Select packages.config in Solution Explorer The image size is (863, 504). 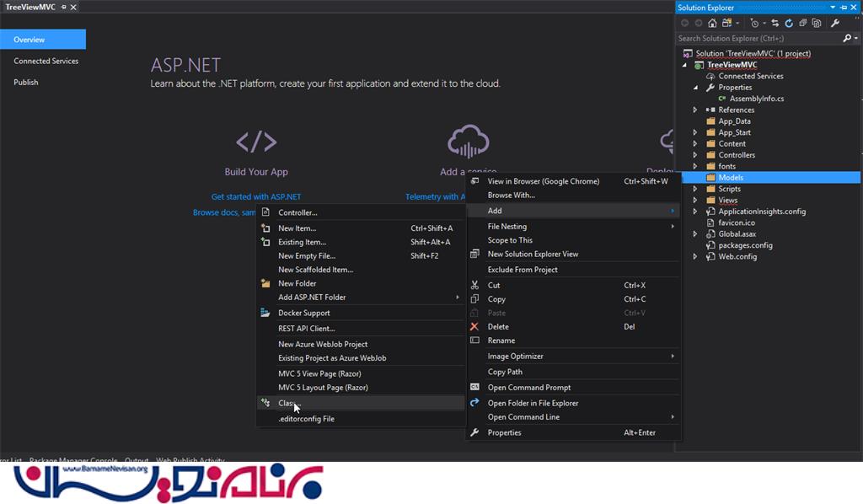[745, 245]
